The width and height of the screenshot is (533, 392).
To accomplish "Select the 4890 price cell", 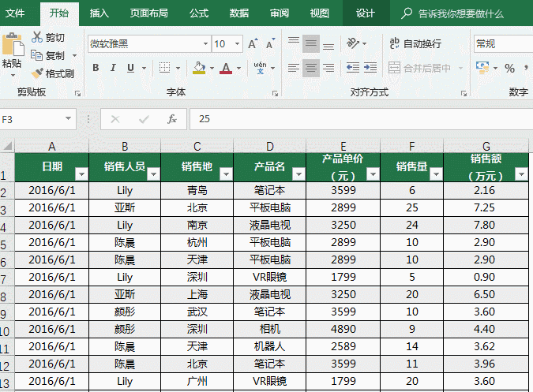I will [x=343, y=329].
